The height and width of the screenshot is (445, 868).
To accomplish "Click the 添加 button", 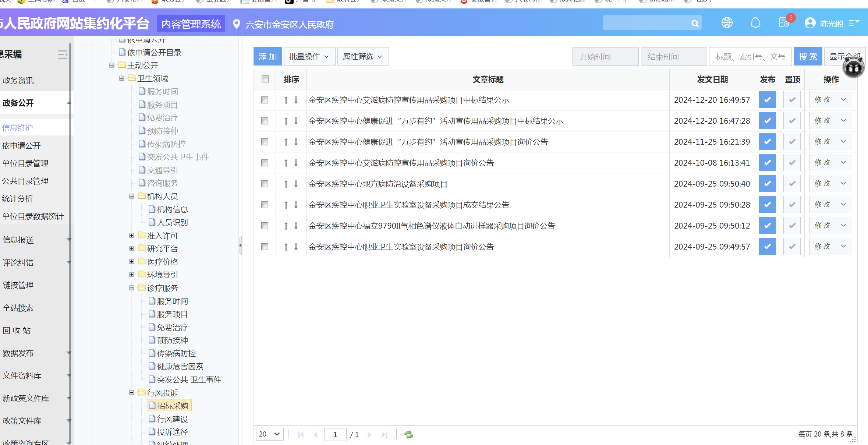I will (268, 57).
